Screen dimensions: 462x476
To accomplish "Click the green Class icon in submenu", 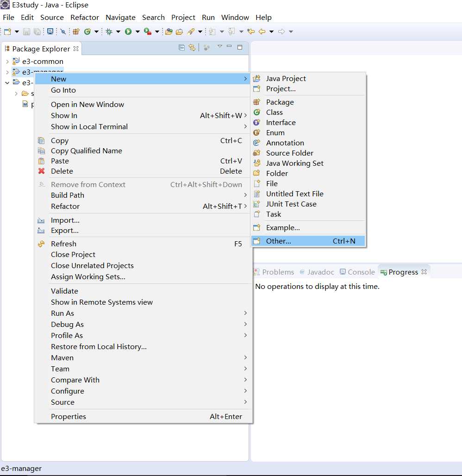I will coord(257,113).
